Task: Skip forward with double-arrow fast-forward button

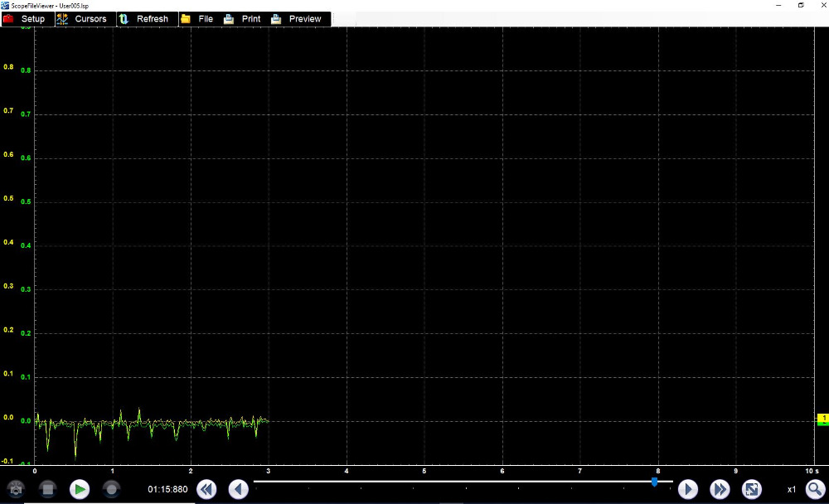Action: pyautogui.click(x=720, y=489)
